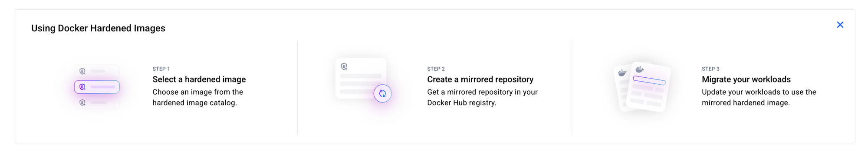Click the blue sync arrows icon in step 2
Image resolution: width=868 pixels, height=162 pixels.
click(382, 93)
